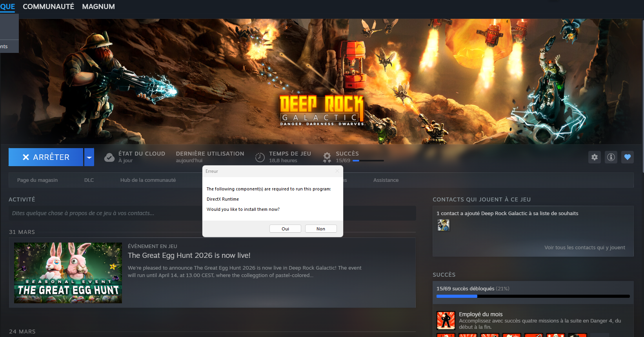The height and width of the screenshot is (337, 644).
Task: Decline the DirectX install by clicking Non
Action: [x=321, y=229]
